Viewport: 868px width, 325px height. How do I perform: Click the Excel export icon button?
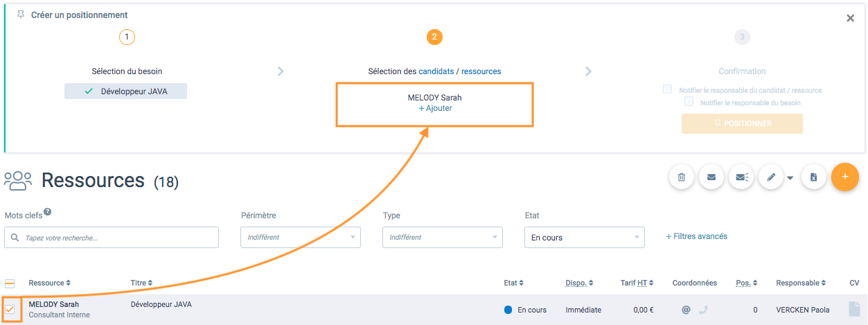[x=814, y=177]
